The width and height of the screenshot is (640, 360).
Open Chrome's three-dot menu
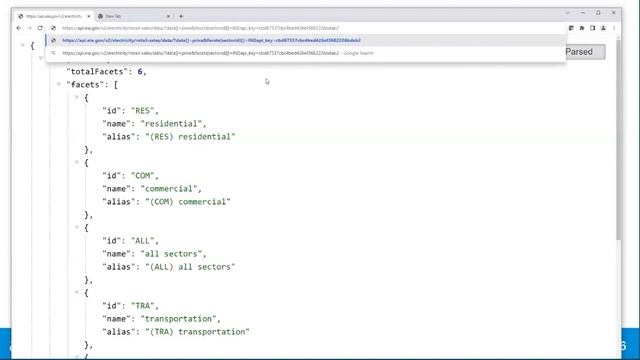tap(614, 28)
